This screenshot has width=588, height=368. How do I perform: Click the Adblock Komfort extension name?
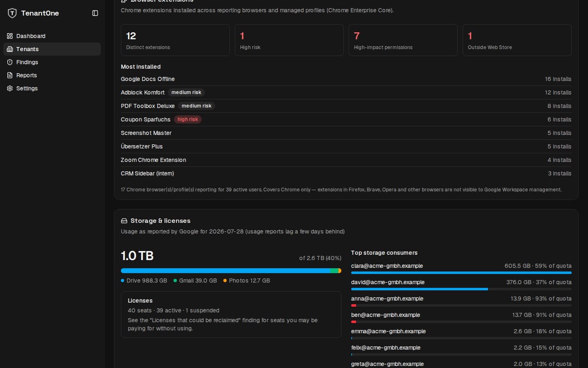143,92
